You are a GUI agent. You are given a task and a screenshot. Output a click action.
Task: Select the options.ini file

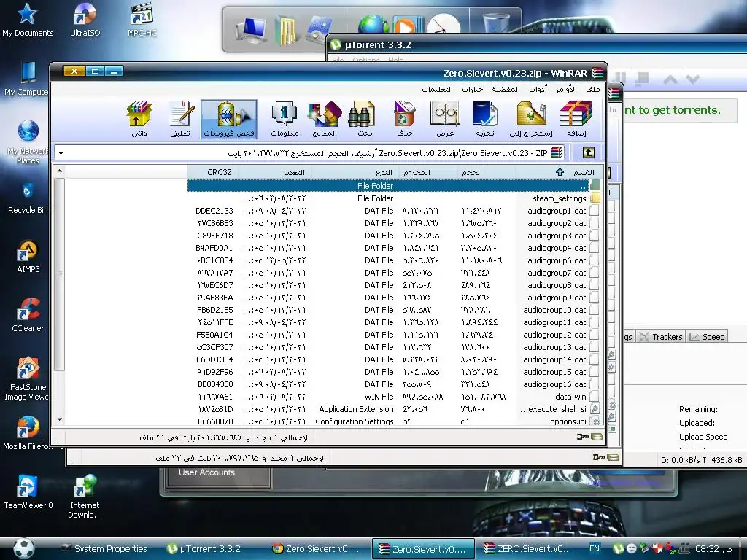(394, 421)
